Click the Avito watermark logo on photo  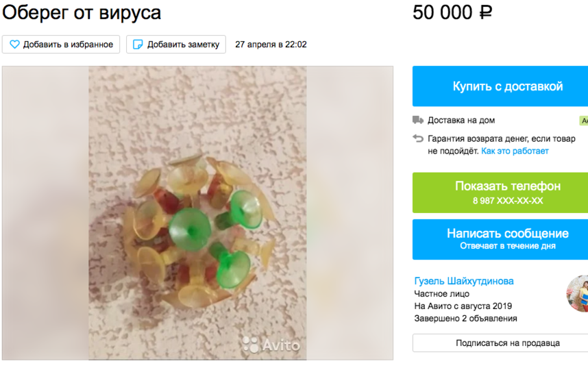[271, 345]
